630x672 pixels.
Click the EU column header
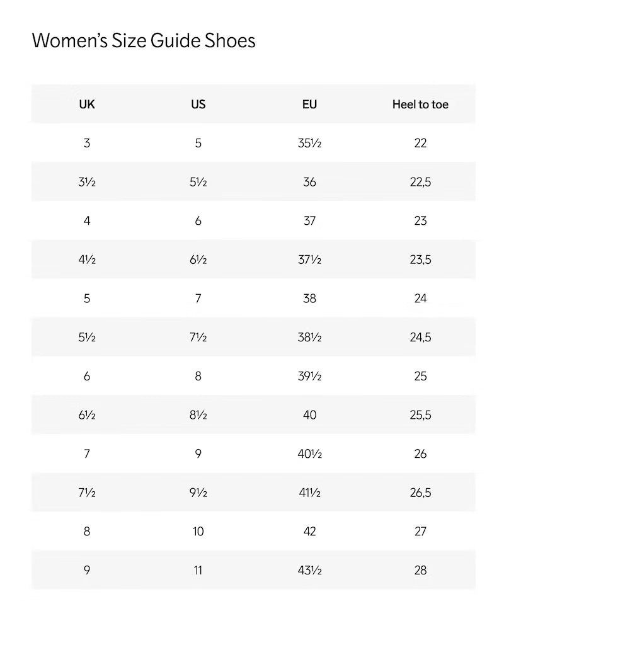309,105
